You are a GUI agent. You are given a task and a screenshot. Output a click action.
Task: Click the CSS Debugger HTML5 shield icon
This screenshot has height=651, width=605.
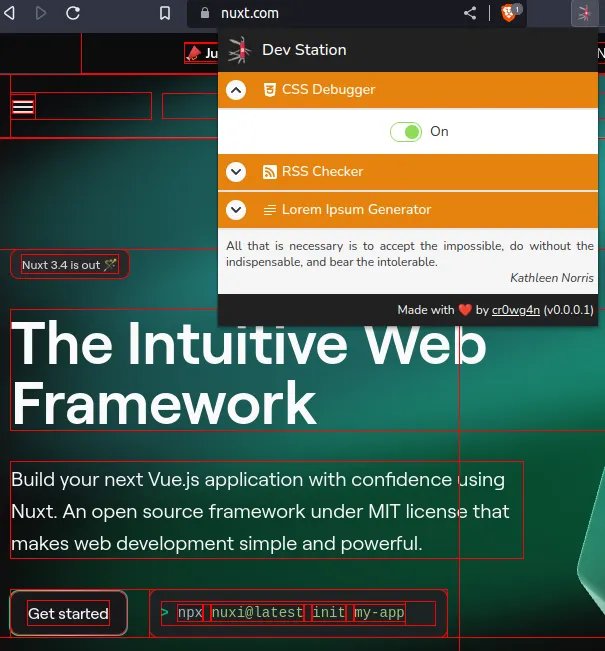coord(269,90)
